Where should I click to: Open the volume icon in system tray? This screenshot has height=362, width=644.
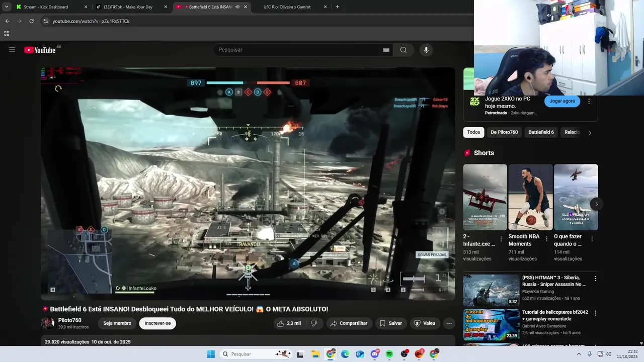pyautogui.click(x=608, y=354)
